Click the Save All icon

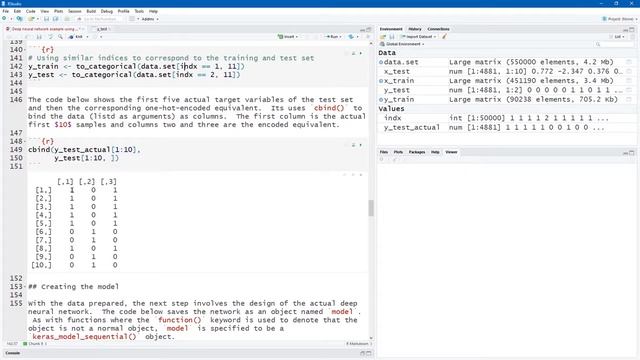(56, 19)
